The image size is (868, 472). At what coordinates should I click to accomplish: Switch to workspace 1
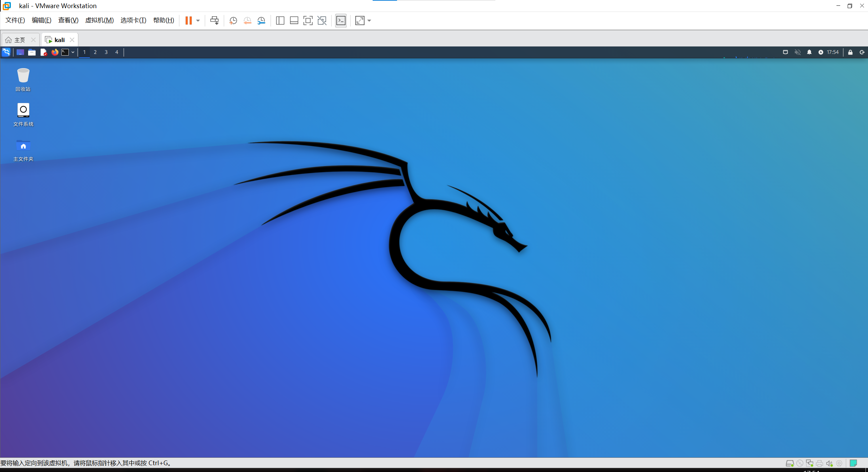84,52
